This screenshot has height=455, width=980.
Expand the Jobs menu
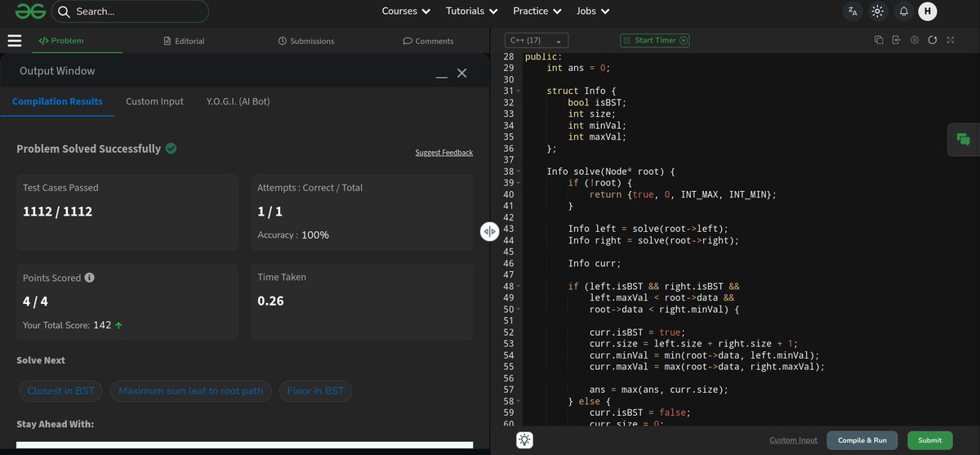593,11
